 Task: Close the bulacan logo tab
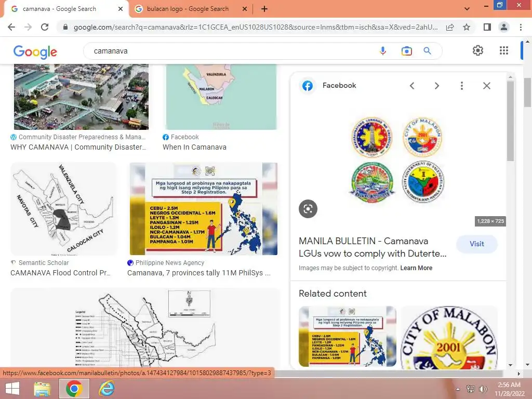point(245,9)
